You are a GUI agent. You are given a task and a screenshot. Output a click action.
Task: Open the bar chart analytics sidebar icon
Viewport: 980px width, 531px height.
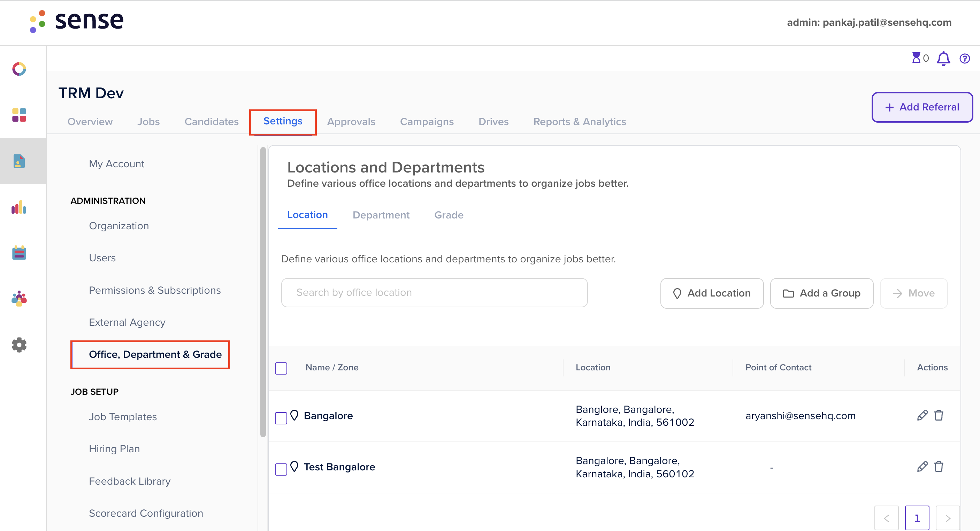[19, 207]
